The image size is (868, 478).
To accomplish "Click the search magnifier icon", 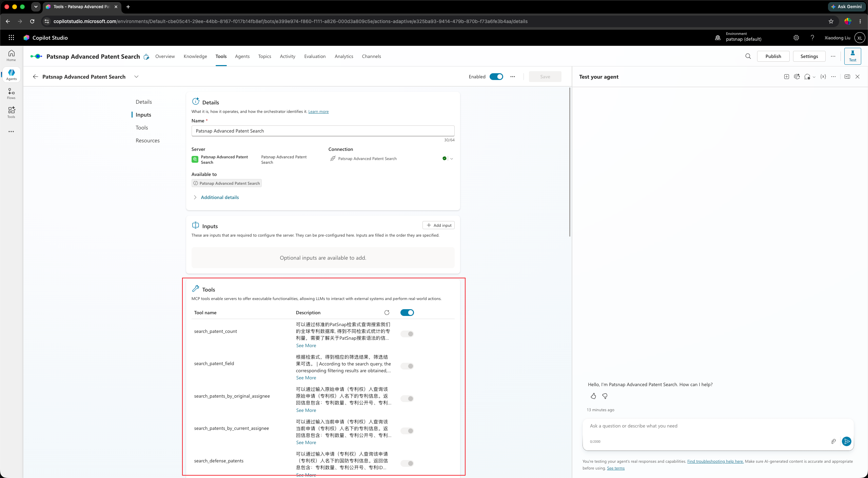I will click(748, 56).
